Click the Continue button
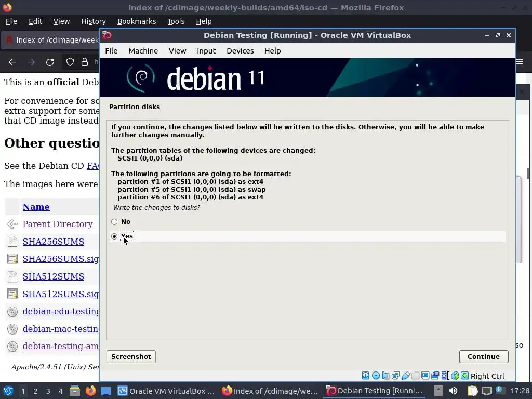 click(x=484, y=356)
